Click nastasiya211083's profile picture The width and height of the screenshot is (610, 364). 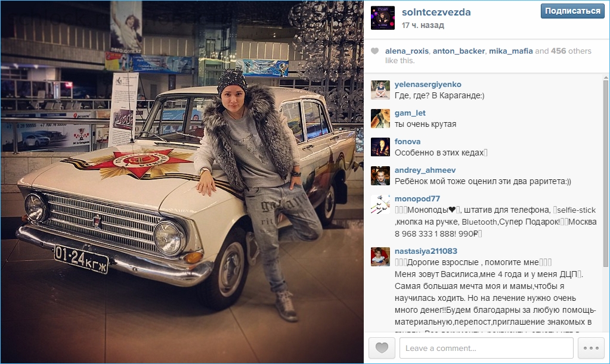(x=380, y=257)
